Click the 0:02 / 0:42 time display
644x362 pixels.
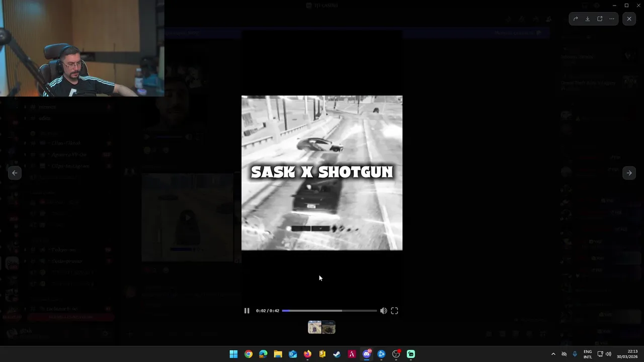click(x=267, y=311)
